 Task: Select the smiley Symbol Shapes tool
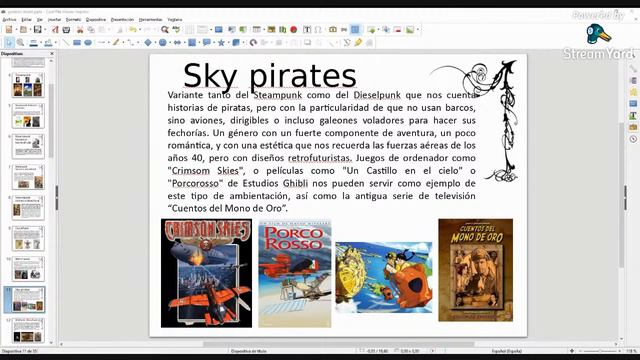tap(162, 42)
